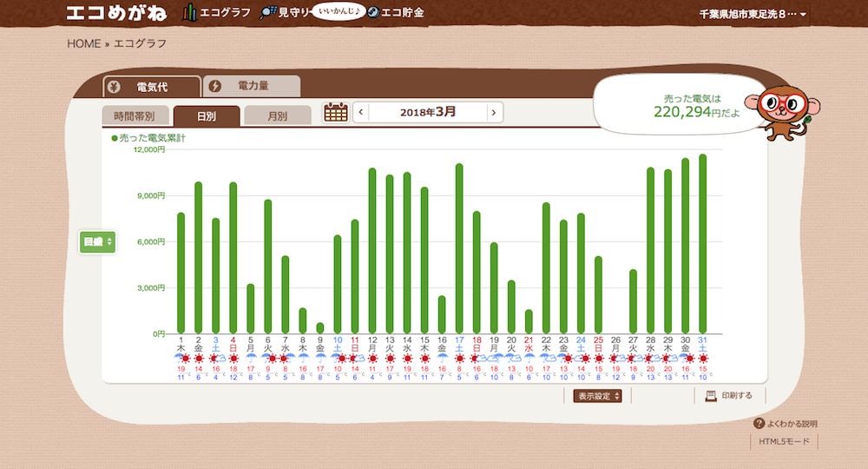The width and height of the screenshot is (868, 469).
Task: Go to next month arrow
Action: point(494,112)
